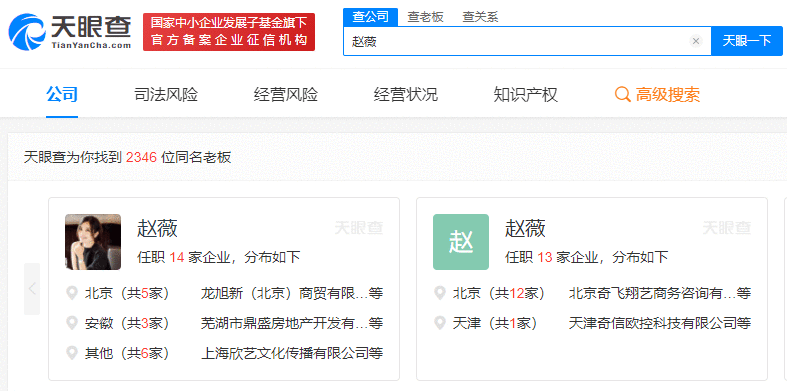787x391 pixels.
Task: Click the magnifier icon beside 高级搜索
Action: (623, 94)
